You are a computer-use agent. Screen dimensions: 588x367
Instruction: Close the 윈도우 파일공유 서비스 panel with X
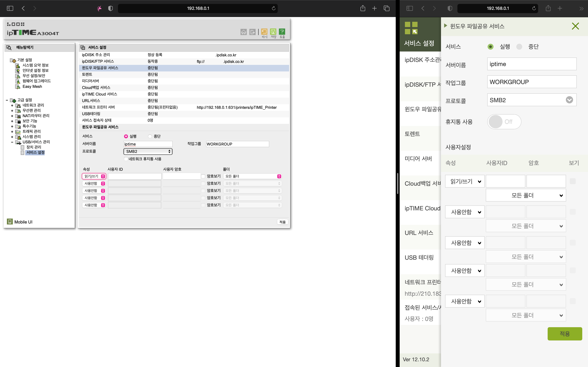[x=575, y=26]
